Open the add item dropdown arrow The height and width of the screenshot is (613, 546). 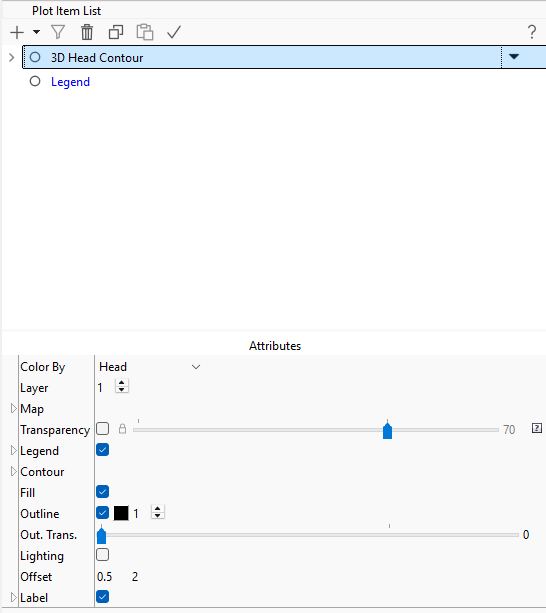(36, 32)
